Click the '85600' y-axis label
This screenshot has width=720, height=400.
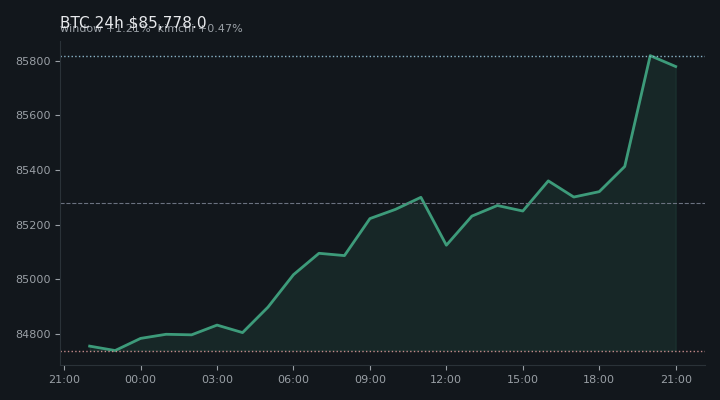(x=33, y=115)
